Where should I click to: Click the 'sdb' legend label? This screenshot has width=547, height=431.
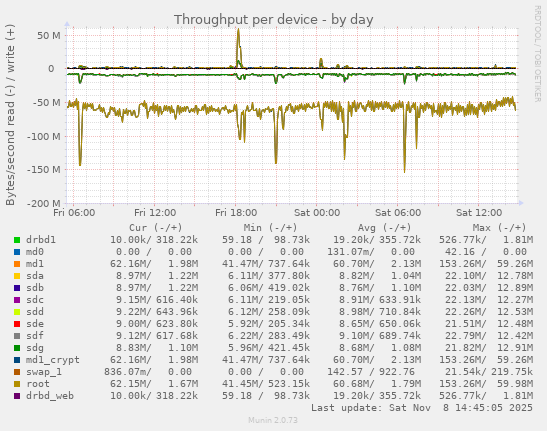click(35, 288)
